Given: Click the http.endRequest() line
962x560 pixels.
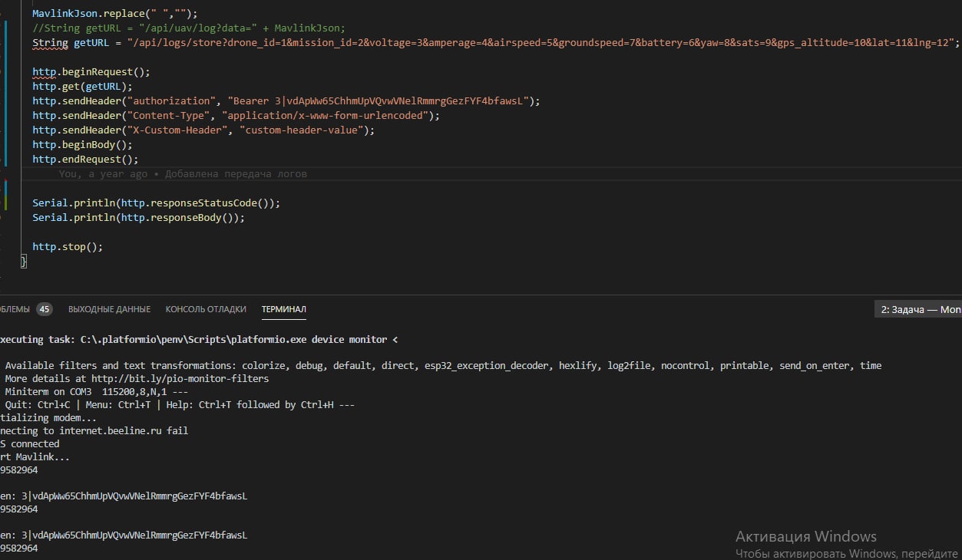Looking at the screenshot, I should coord(85,159).
